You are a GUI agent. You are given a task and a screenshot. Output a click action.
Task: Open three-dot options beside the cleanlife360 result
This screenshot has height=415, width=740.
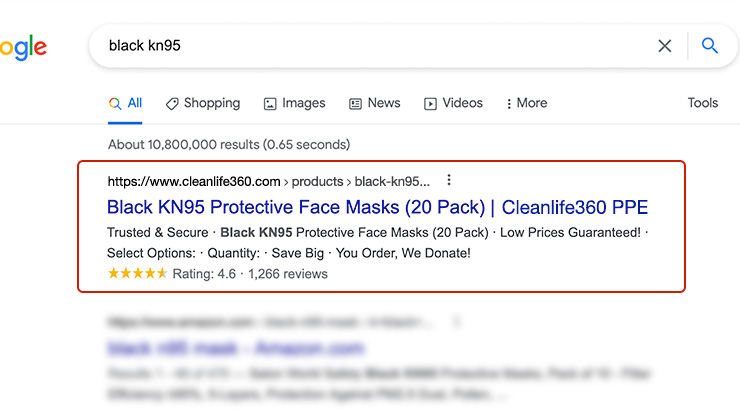pyautogui.click(x=449, y=181)
